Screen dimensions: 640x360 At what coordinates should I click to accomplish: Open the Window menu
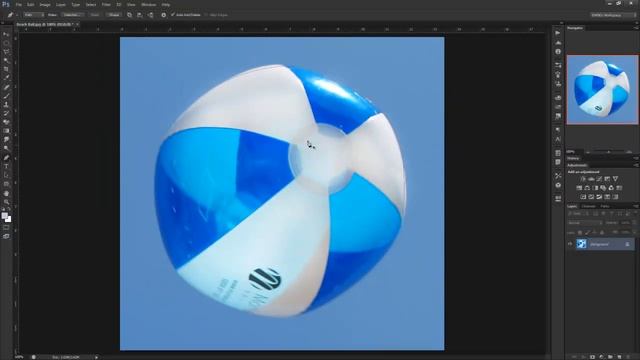149,4
